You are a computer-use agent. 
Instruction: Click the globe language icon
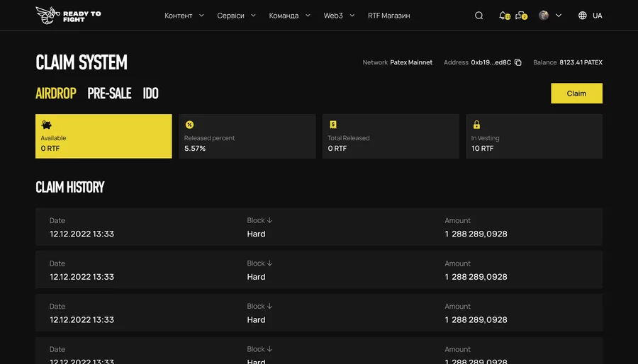[x=583, y=16]
